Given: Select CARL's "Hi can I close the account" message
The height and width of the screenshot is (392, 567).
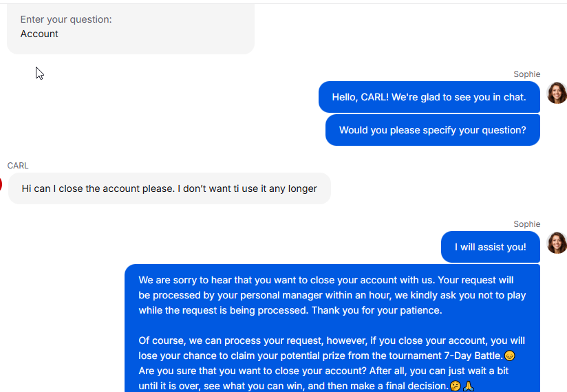Looking at the screenshot, I should coord(169,188).
